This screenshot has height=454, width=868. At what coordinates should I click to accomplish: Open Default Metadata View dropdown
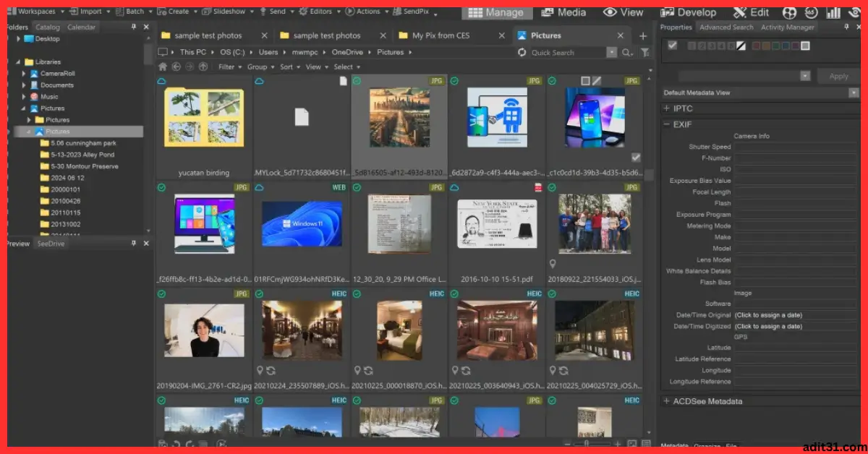click(x=854, y=93)
